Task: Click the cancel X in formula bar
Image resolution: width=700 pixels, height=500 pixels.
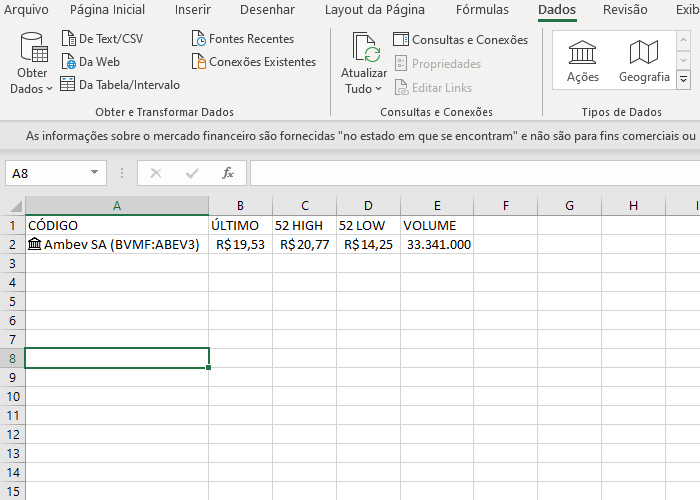Action: [x=156, y=173]
